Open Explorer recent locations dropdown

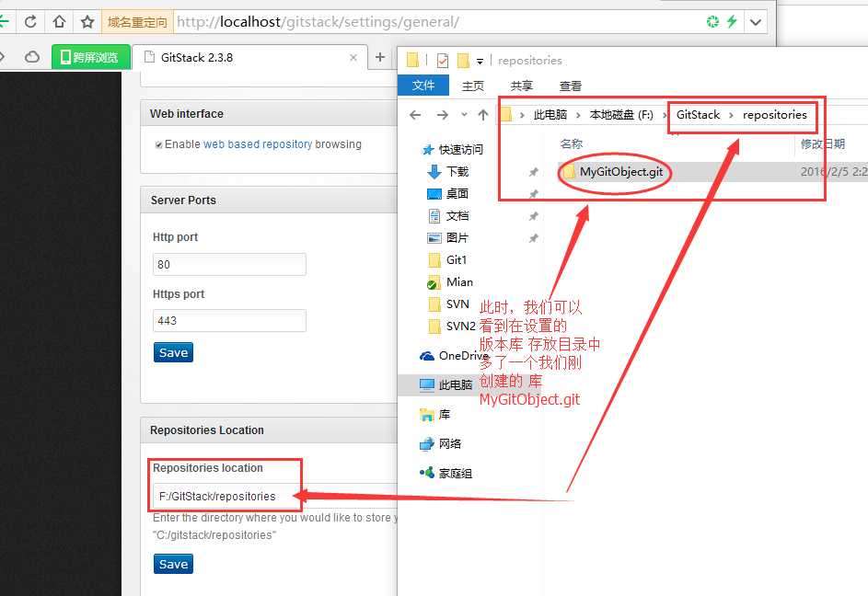tap(464, 115)
